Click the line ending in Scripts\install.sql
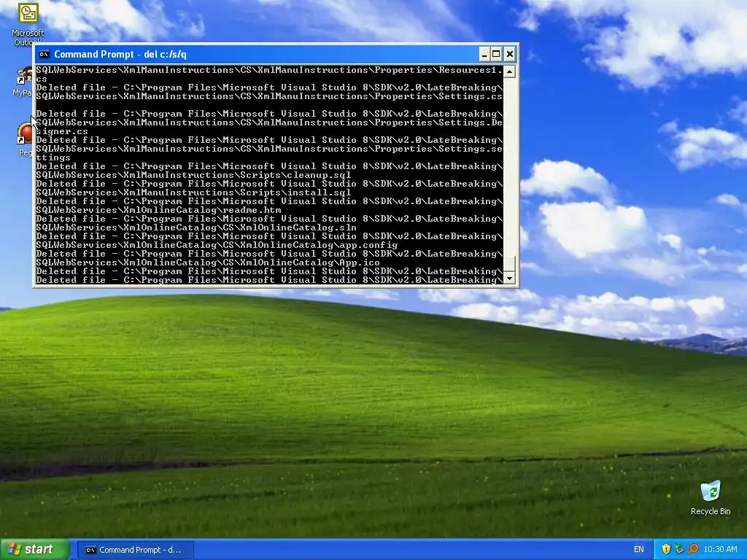The image size is (747, 560). (x=193, y=192)
